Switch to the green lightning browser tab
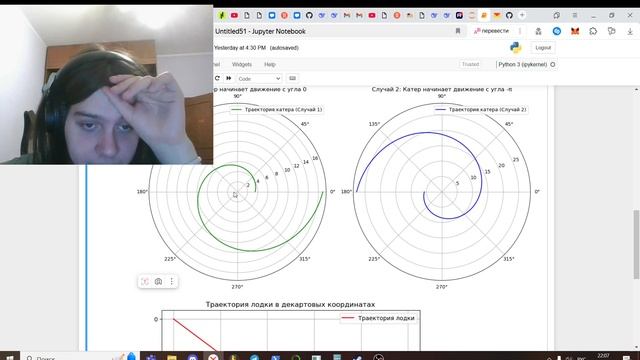The image size is (640, 360). (222, 15)
